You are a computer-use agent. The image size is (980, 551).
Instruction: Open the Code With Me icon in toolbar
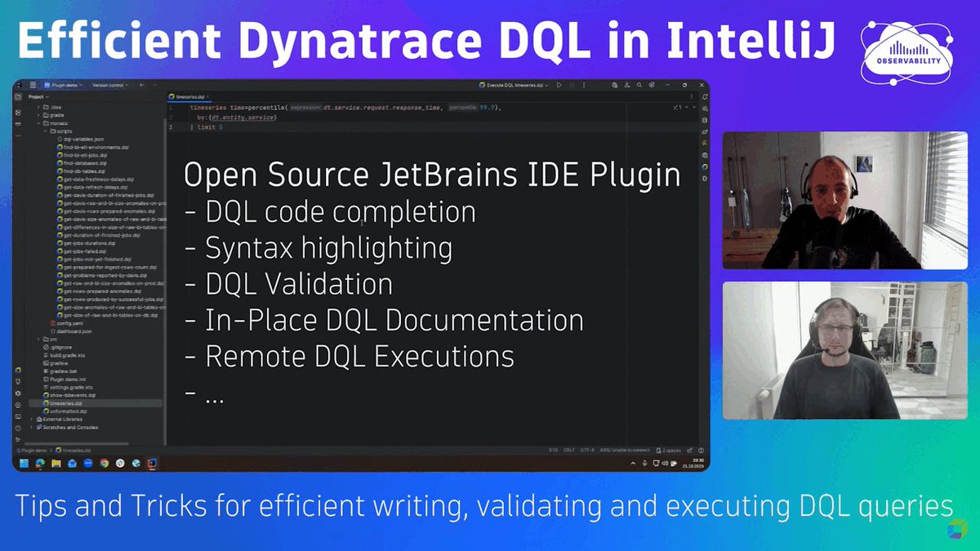coord(627,85)
